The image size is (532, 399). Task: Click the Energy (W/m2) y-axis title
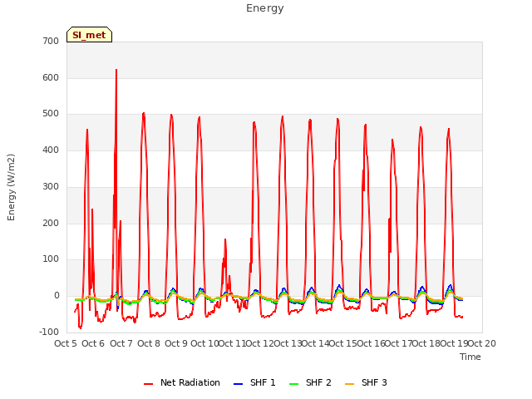11,187
